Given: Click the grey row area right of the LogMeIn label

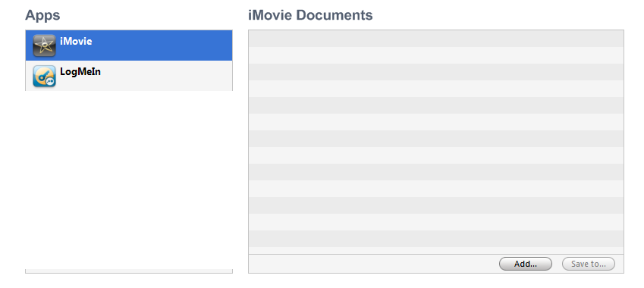Looking at the screenshot, I should [166, 76].
